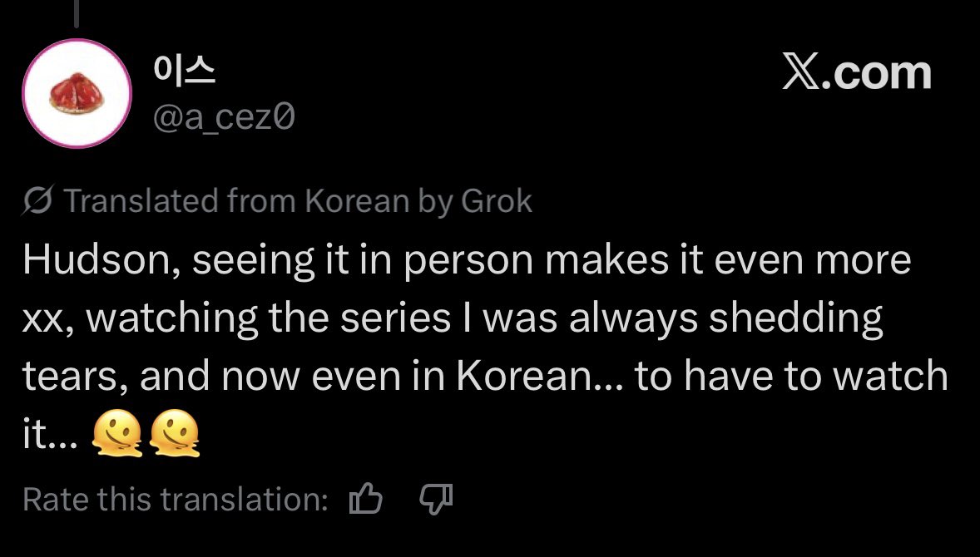Click the ".com" part of watermark
The image size is (980, 557).
pyautogui.click(x=876, y=73)
